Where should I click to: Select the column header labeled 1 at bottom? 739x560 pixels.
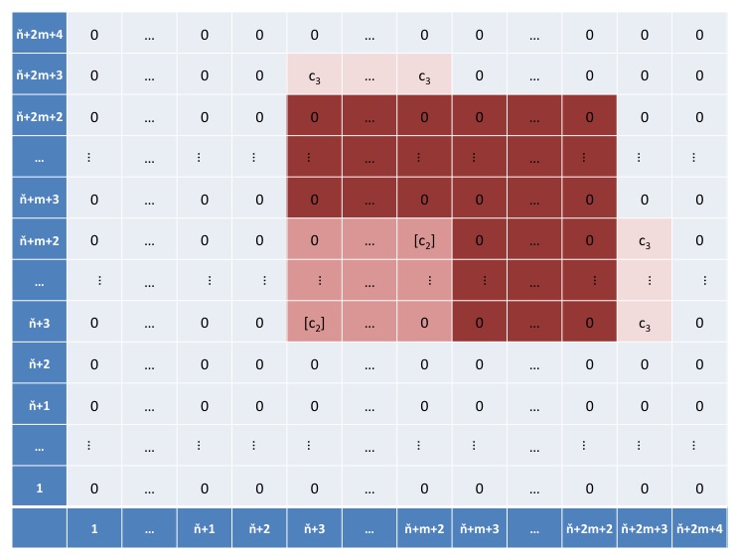click(94, 529)
